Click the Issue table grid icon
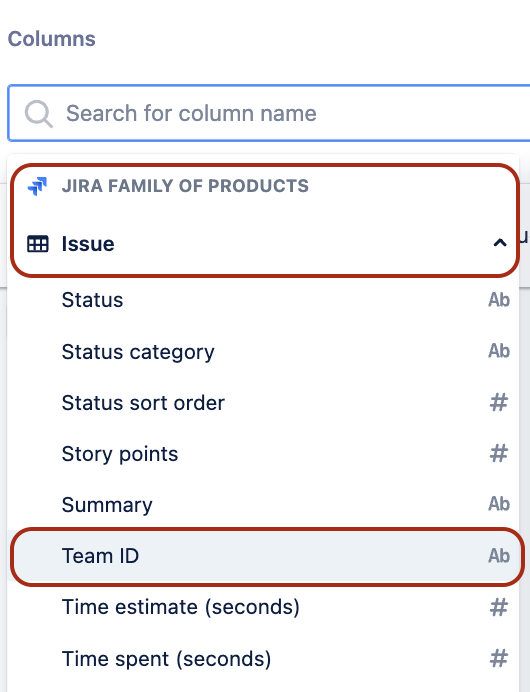The height and width of the screenshot is (692, 530). (38, 244)
